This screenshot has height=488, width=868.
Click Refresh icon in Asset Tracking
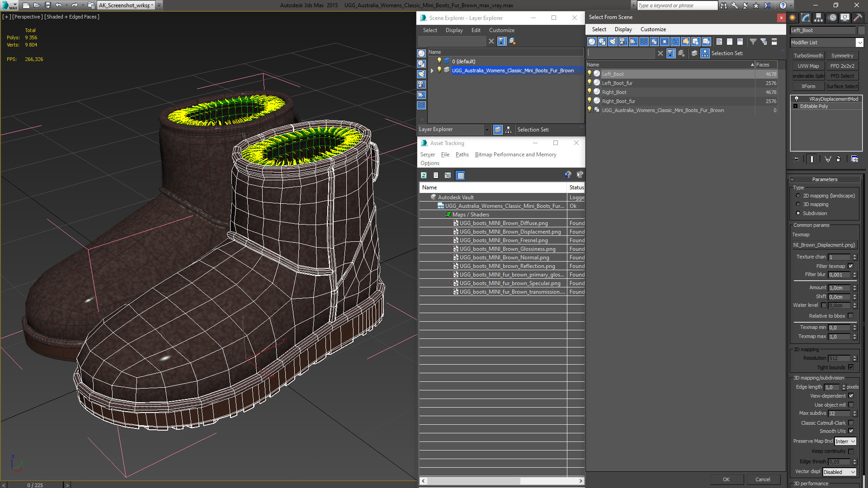tap(424, 175)
